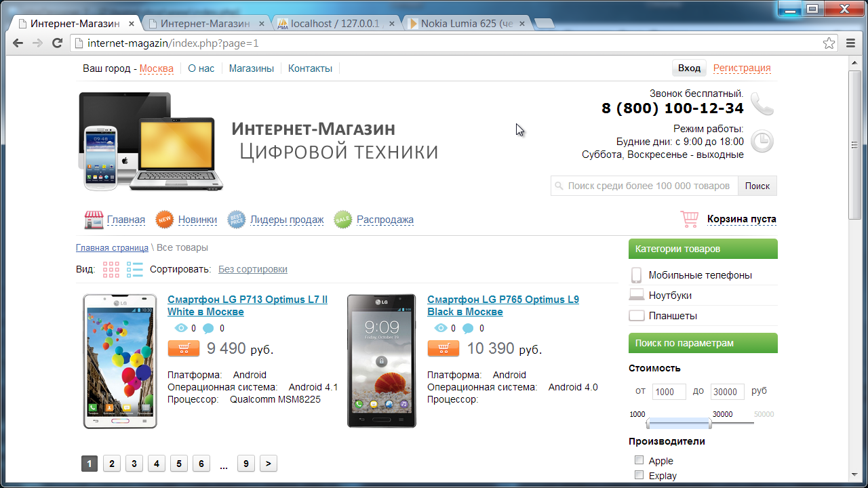
Task: Click the search magnifier icon in search field
Action: pos(559,186)
